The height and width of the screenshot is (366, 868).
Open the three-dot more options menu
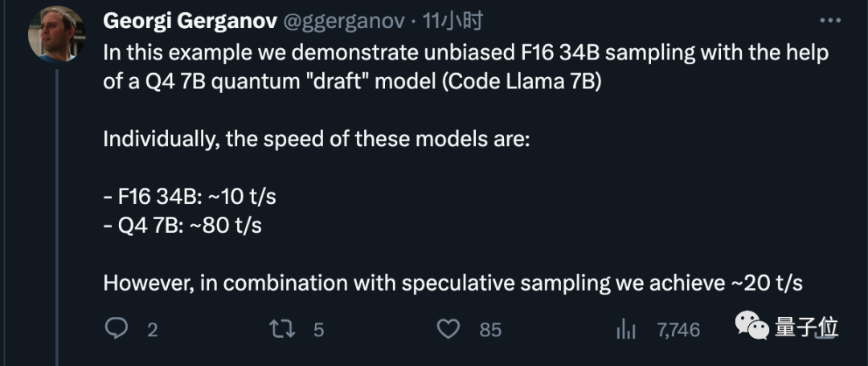(x=830, y=22)
